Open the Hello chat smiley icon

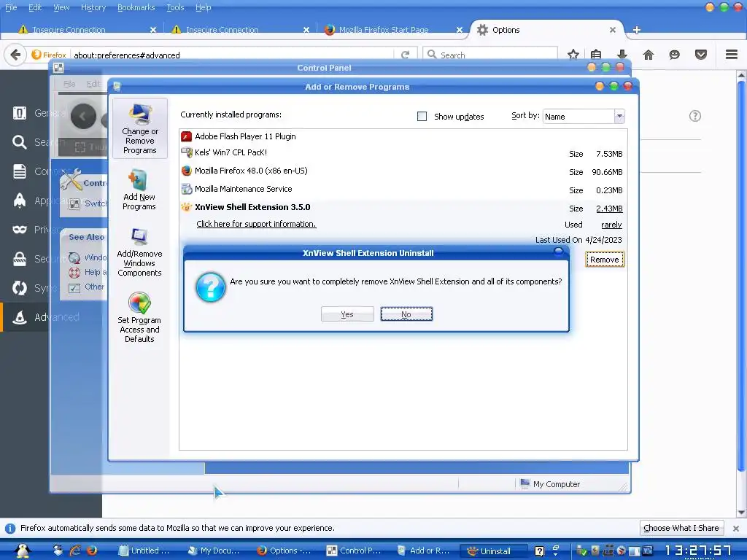point(674,54)
